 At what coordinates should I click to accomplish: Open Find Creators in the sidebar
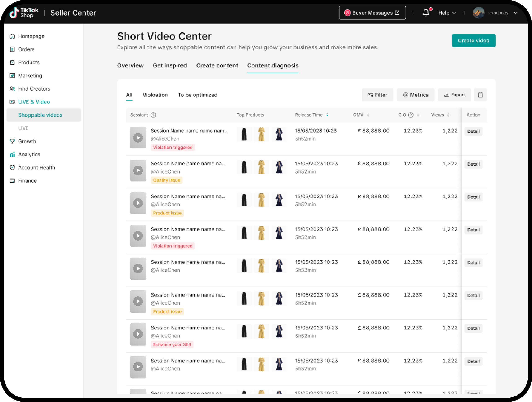coord(34,89)
